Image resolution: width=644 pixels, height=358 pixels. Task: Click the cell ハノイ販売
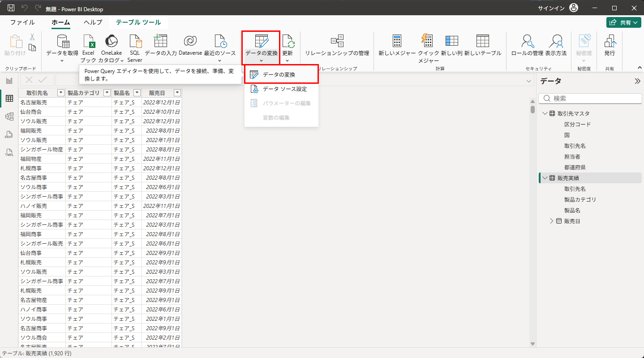tap(42, 206)
